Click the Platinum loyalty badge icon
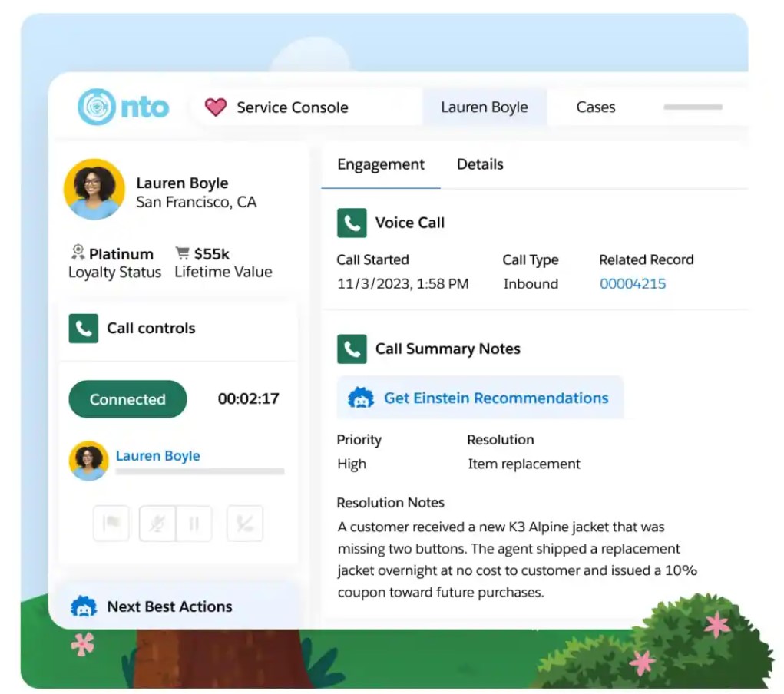This screenshot has height=694, width=784. [78, 252]
